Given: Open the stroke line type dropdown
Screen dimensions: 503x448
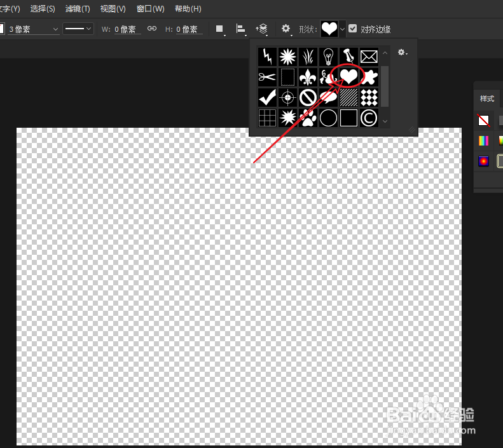Looking at the screenshot, I should pos(78,29).
